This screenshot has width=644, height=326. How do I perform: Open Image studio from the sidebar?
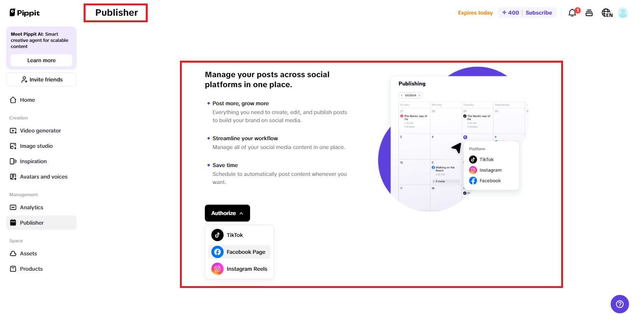pyautogui.click(x=36, y=146)
